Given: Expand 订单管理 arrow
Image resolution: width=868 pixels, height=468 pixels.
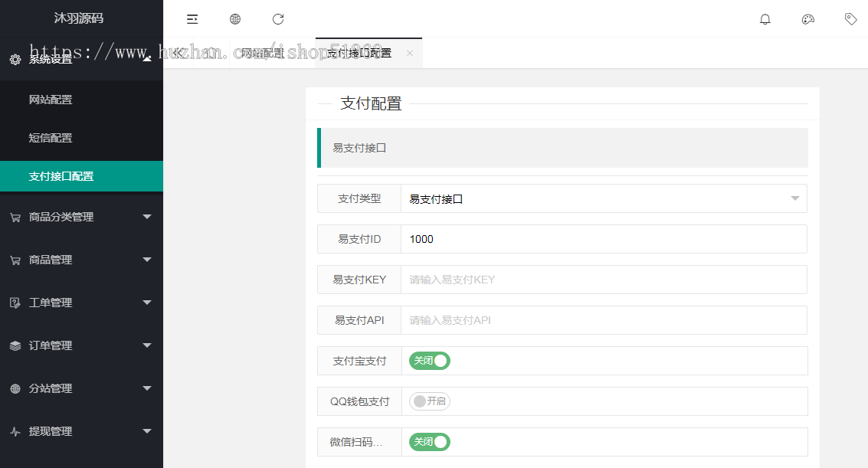Looking at the screenshot, I should point(147,345).
